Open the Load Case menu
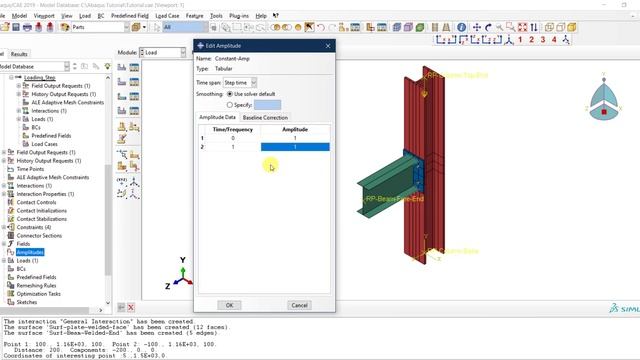The width and height of the screenshot is (640, 360). tap(167, 16)
